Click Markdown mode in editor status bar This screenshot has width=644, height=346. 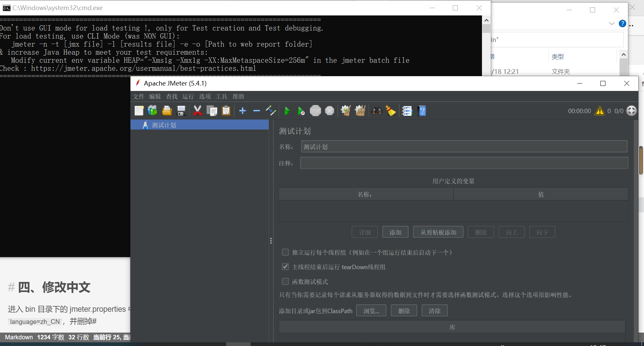[x=19, y=337]
